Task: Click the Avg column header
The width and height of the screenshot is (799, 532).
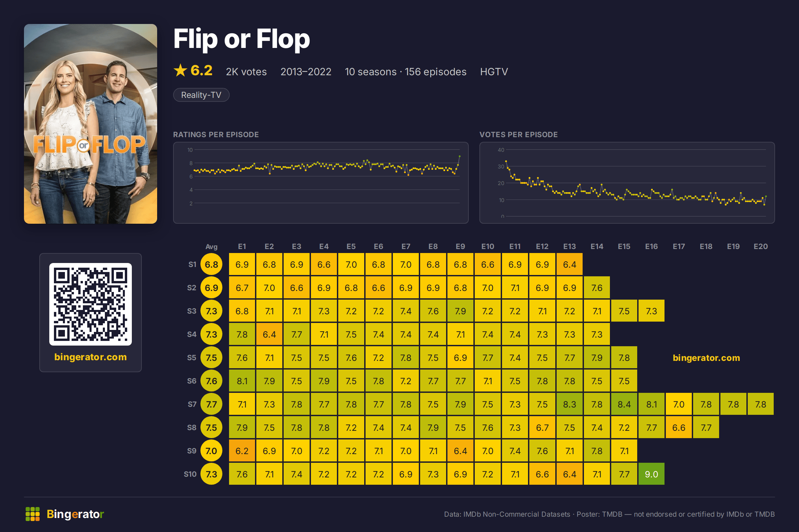Action: tap(211, 247)
